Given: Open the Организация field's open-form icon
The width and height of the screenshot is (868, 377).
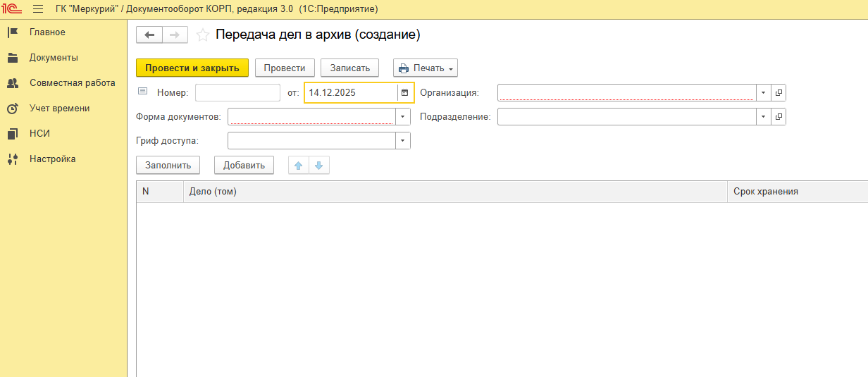Looking at the screenshot, I should point(779,92).
